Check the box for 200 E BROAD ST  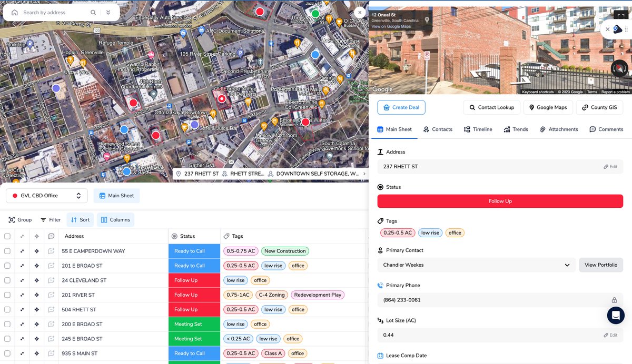point(7,324)
